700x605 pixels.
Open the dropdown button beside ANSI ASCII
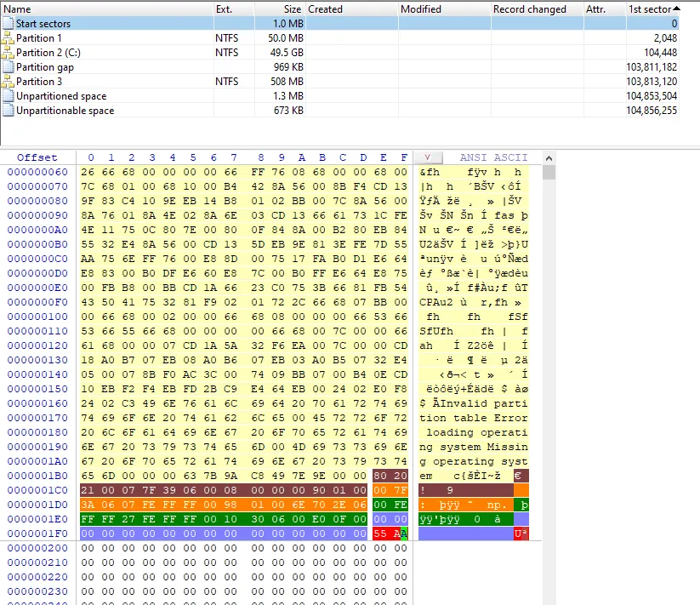coord(427,157)
